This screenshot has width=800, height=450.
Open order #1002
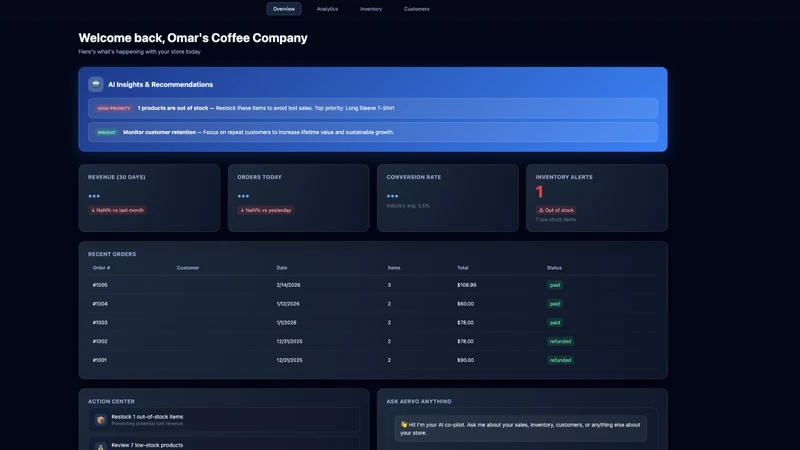pyautogui.click(x=373, y=341)
